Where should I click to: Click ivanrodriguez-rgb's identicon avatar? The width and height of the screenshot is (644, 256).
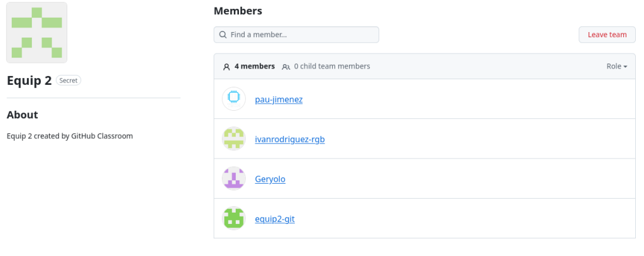pyautogui.click(x=234, y=139)
